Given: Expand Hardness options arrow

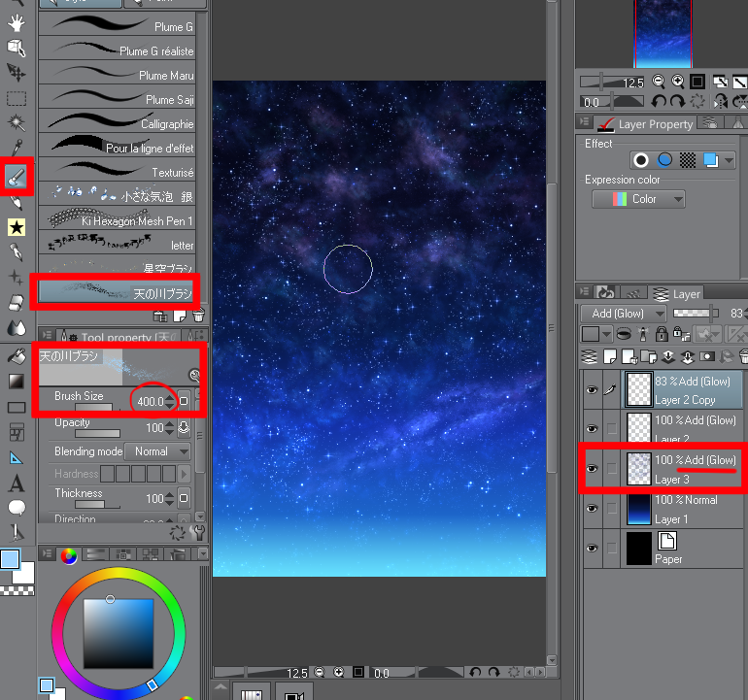Looking at the screenshot, I should [184, 474].
